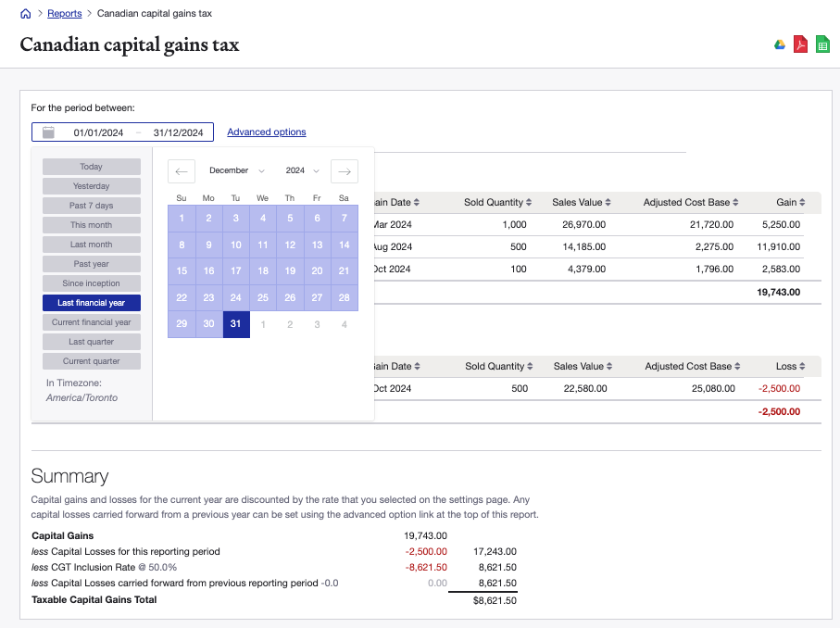
Task: Sort losses table by the Loss column
Action: click(791, 366)
